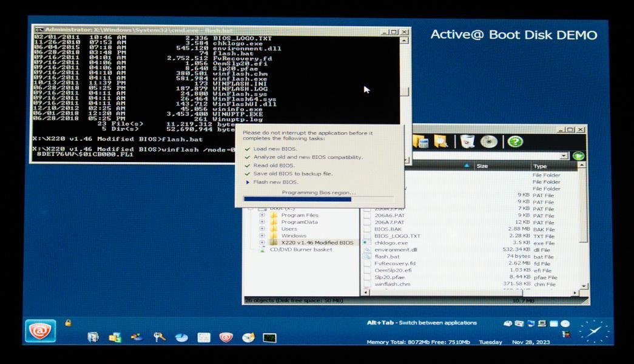Open the address bar dropdown arrow

[564, 156]
